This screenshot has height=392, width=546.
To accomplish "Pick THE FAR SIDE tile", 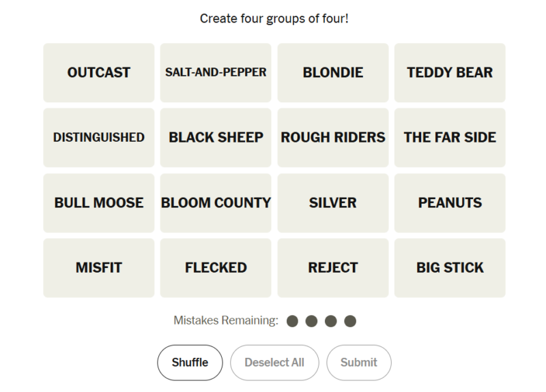I will click(450, 137).
